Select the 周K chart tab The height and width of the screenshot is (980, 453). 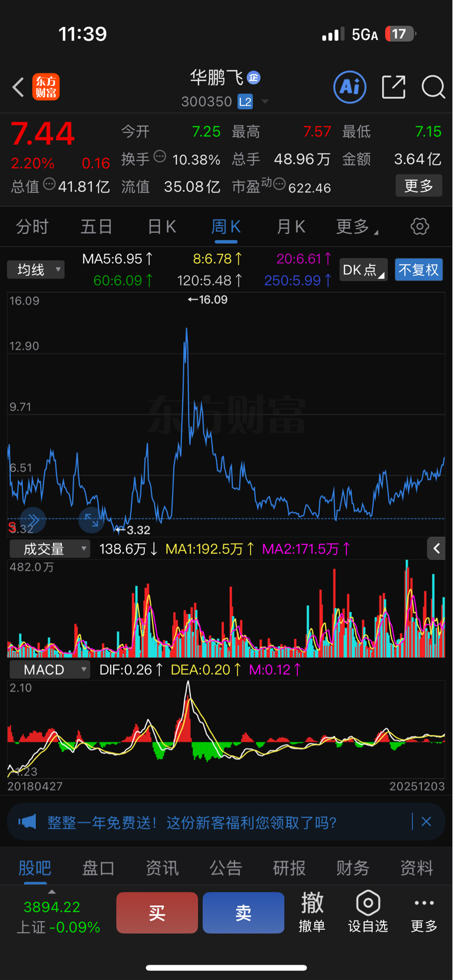coord(226,227)
